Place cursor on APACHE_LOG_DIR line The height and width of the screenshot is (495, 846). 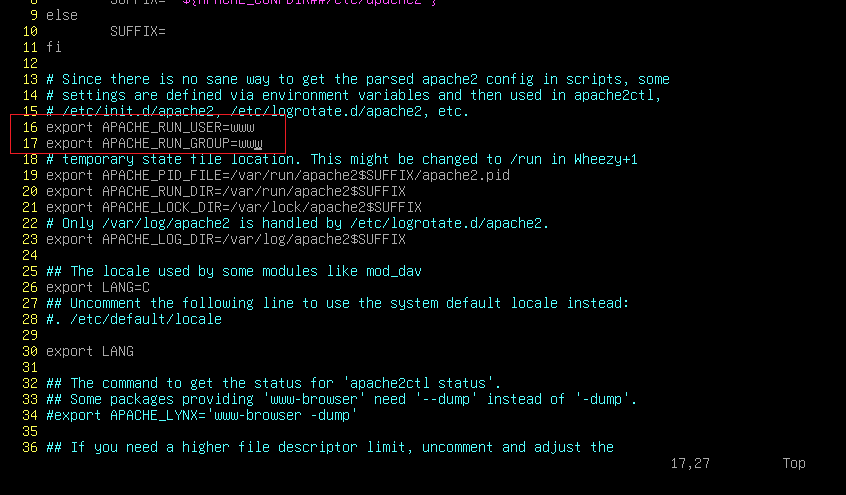click(226, 239)
